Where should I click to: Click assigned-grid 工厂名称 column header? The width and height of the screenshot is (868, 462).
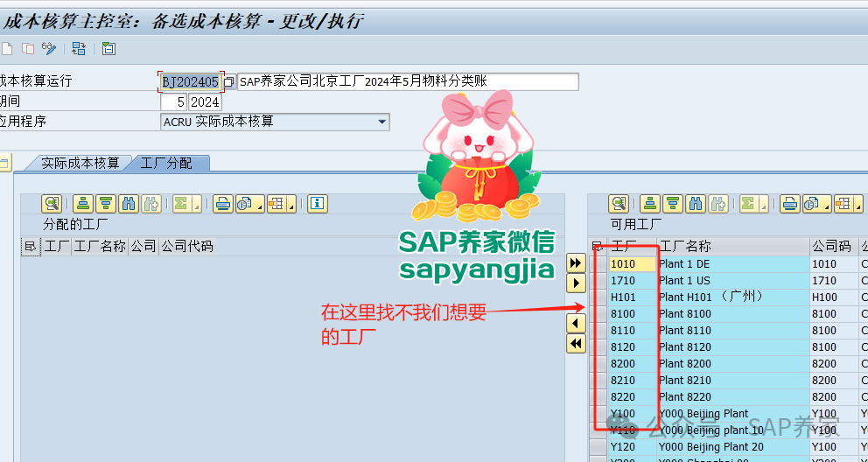(100, 246)
